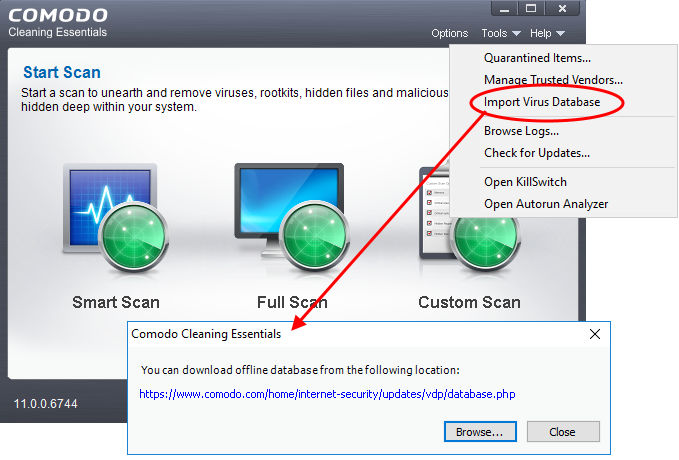Open Manage Trusted Vendors entry

[553, 80]
